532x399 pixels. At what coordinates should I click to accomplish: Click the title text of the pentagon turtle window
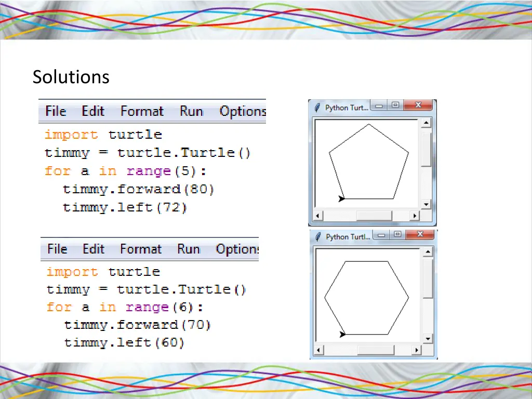pos(347,108)
